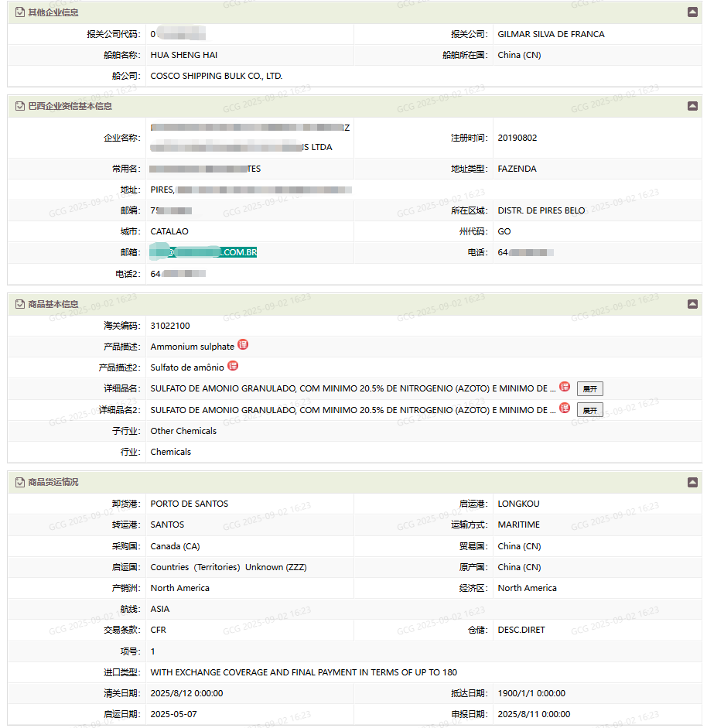
Task: Collapse the 巴西企业资信基本信息 panel
Action: 692,106
